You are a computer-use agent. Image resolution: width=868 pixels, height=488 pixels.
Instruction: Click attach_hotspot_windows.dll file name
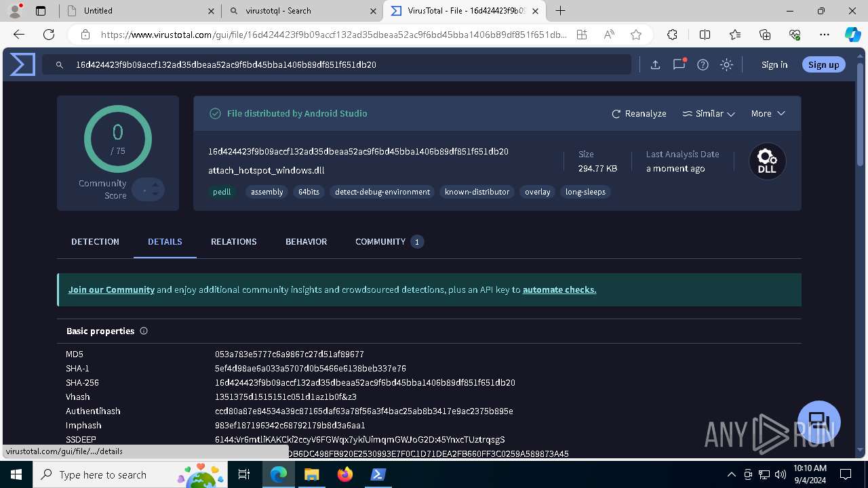coord(267,170)
